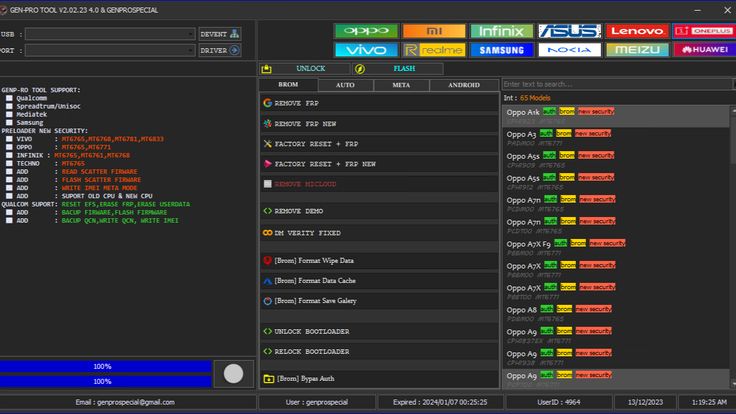
Task: Click the email address in the status bar
Action: pos(136,402)
